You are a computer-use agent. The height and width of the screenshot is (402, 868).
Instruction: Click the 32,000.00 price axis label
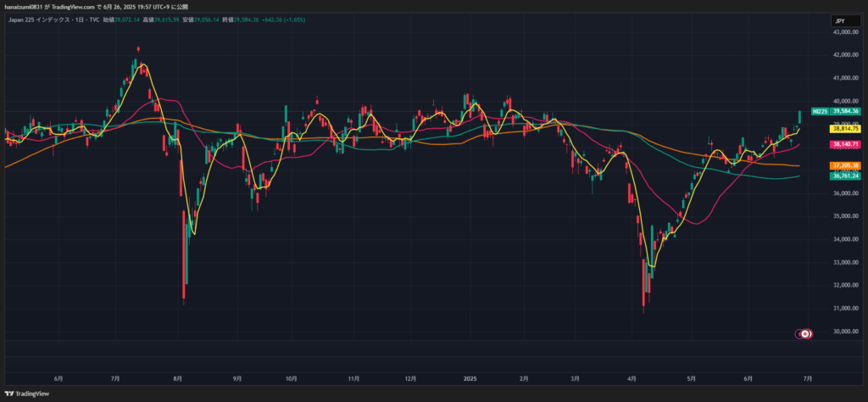845,285
